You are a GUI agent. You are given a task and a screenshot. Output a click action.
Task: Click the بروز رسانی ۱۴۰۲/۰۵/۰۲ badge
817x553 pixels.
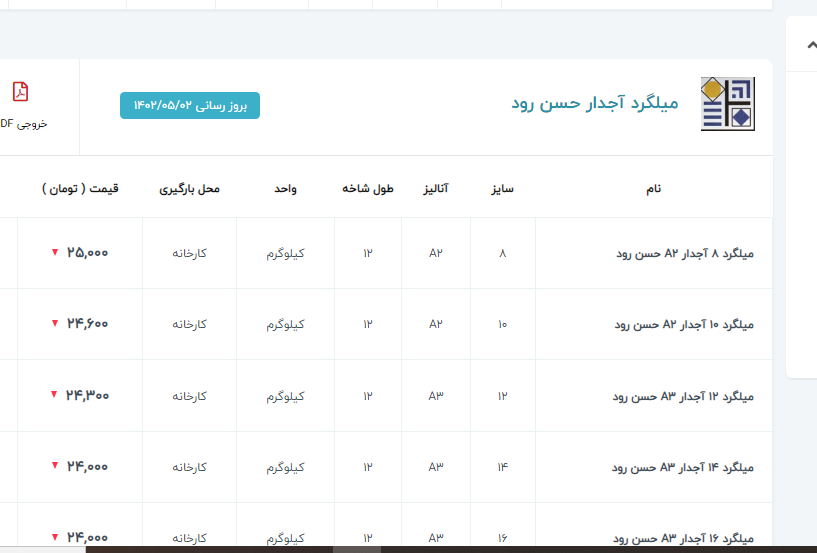click(190, 105)
